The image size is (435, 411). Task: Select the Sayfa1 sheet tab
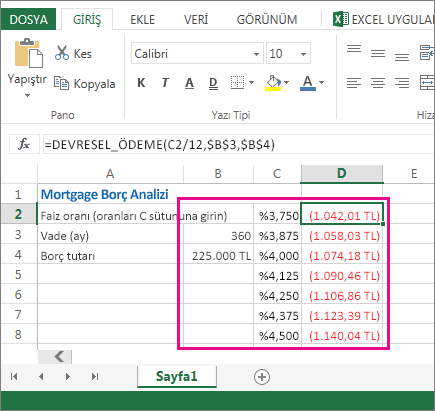[177, 377]
